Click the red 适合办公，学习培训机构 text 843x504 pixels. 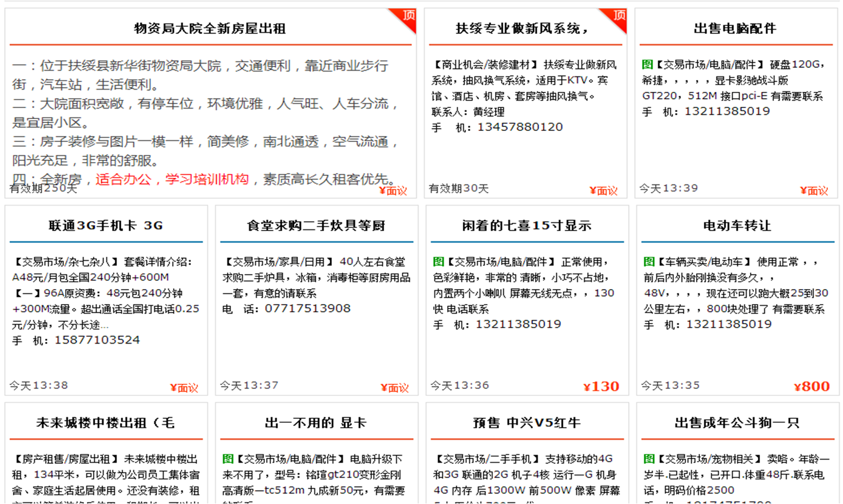172,179
